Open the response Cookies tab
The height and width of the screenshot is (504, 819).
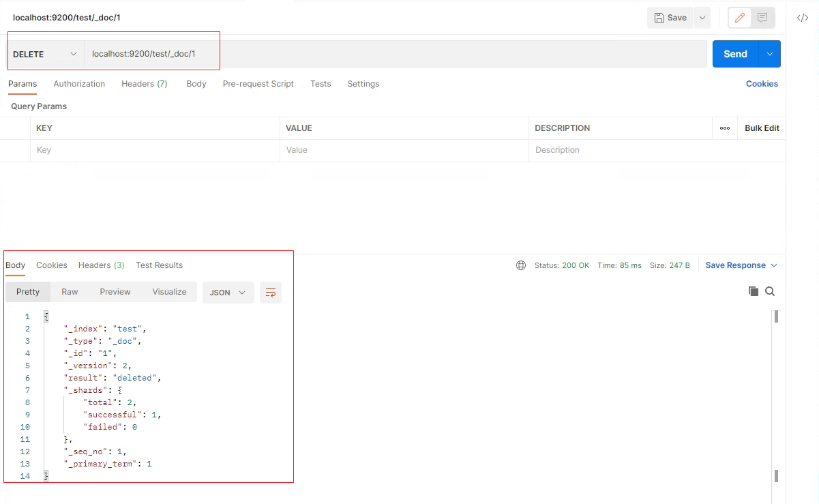coord(52,265)
